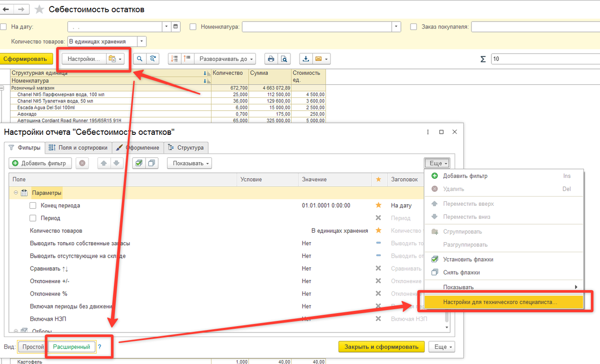Open dropdown arrow next to email icon

[326, 59]
